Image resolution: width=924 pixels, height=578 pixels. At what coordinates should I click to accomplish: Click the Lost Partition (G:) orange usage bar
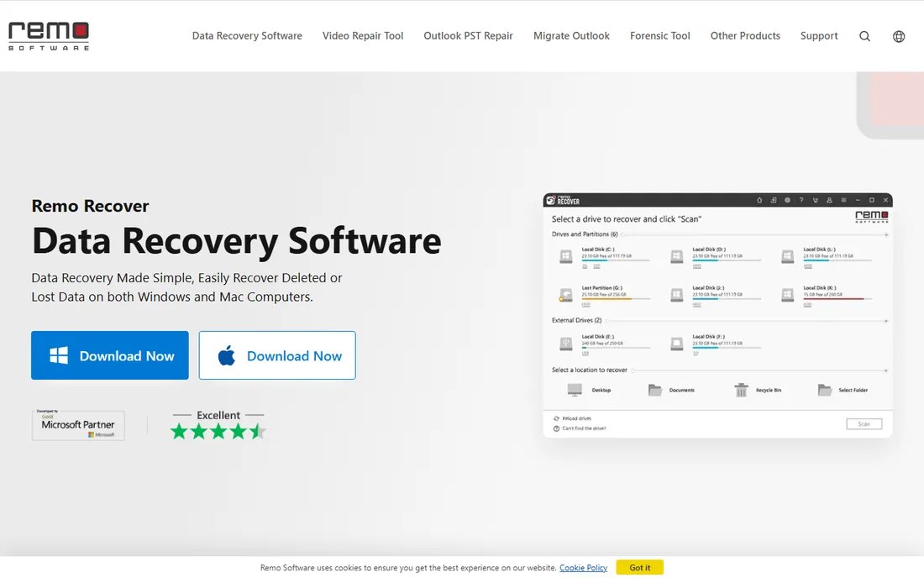click(616, 299)
